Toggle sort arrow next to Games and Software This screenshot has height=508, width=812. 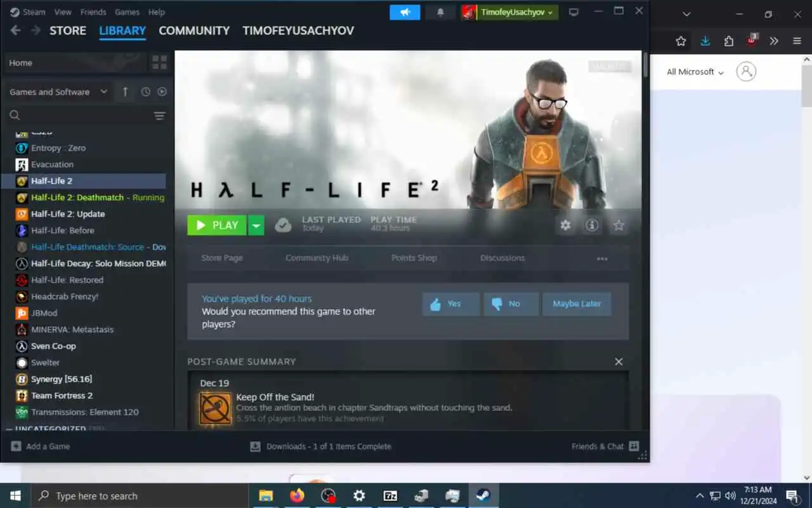[125, 92]
